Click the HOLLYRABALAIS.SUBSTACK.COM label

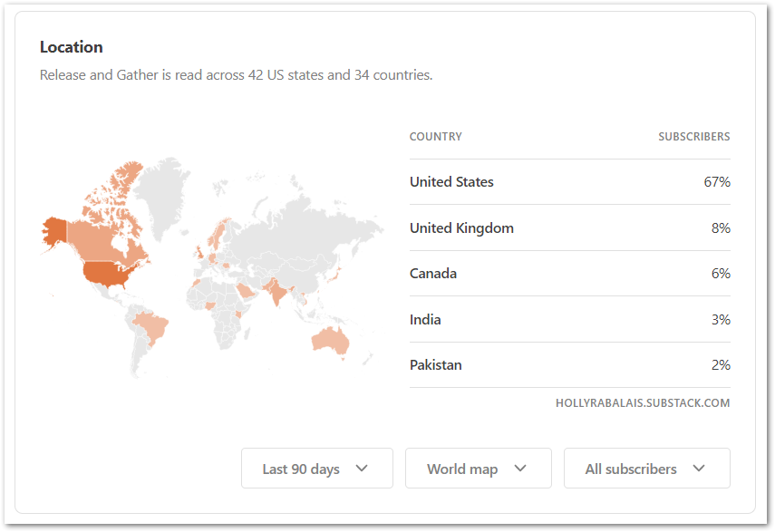[643, 402]
